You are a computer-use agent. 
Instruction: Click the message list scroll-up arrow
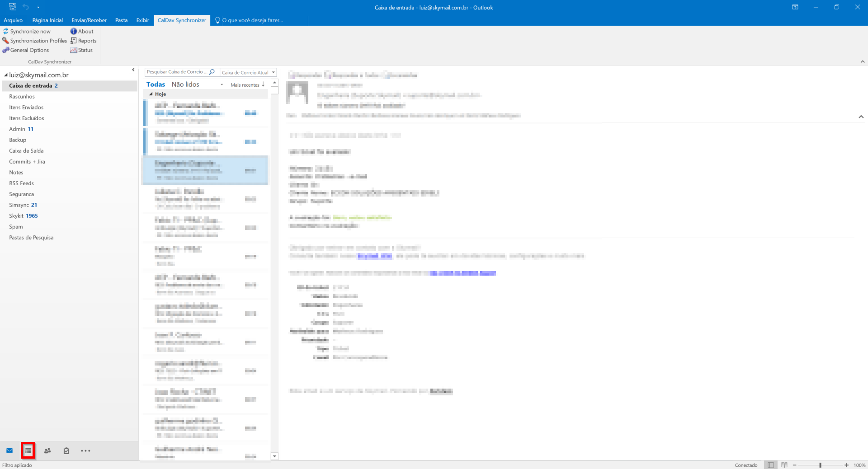pos(274,83)
